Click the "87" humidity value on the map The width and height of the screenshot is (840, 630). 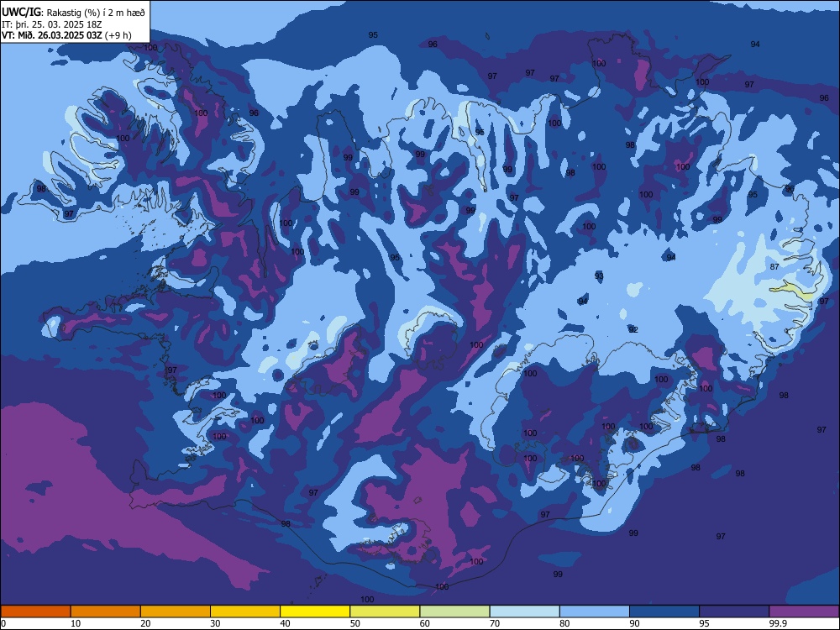(x=774, y=267)
